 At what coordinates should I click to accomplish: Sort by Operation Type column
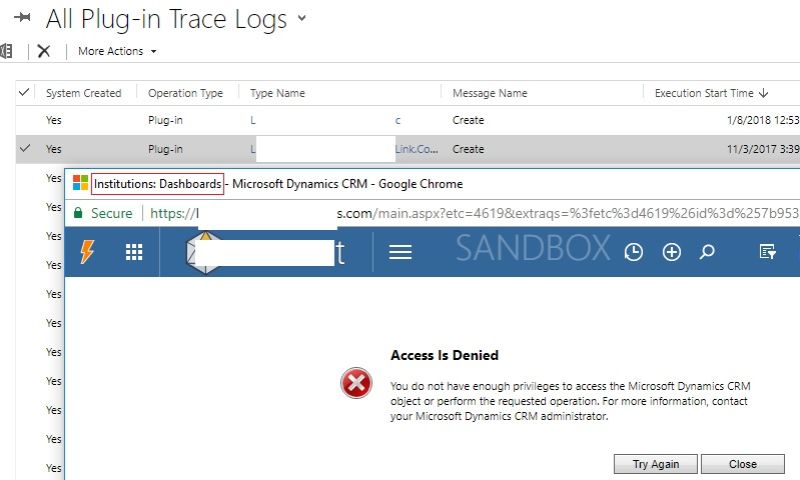pos(185,93)
